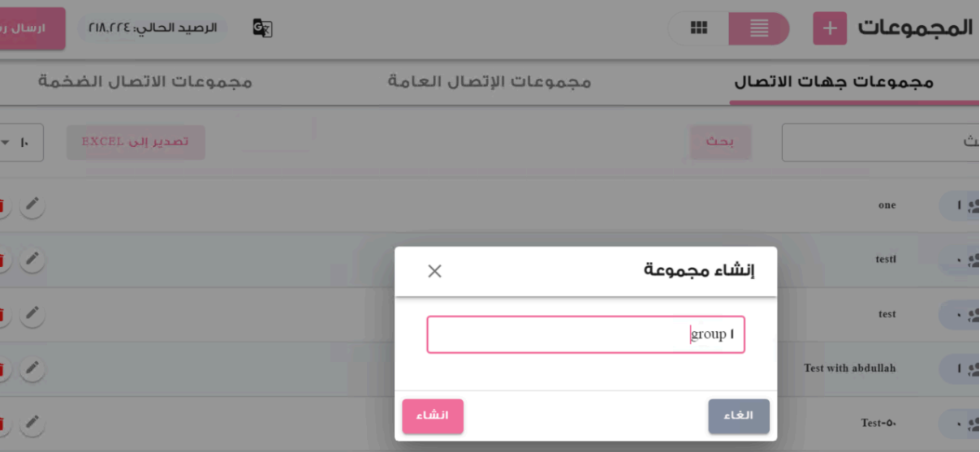The image size is (980, 452).
Task: Click pencil icon for Test-50 row
Action: (32, 423)
